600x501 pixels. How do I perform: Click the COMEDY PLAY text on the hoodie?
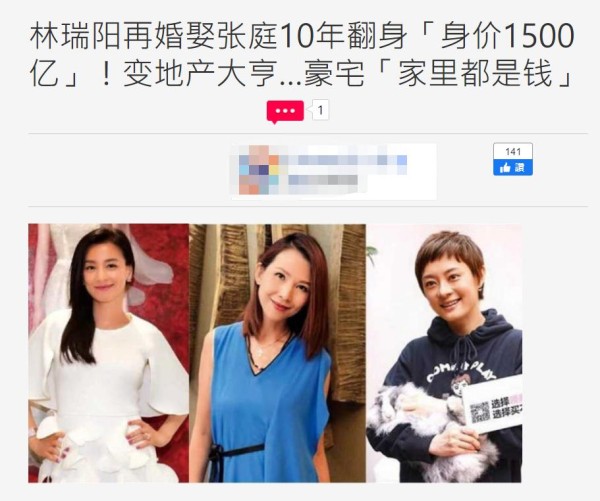[x=461, y=368]
